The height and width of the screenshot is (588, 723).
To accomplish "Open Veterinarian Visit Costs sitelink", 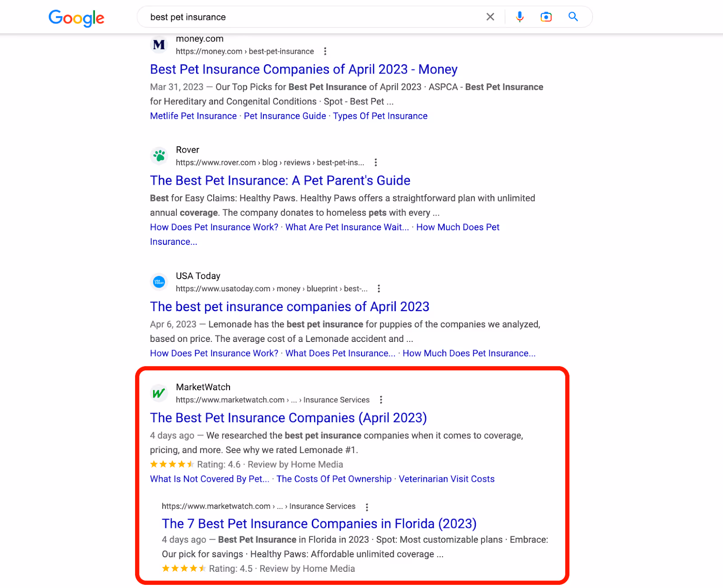I will pyautogui.click(x=446, y=479).
